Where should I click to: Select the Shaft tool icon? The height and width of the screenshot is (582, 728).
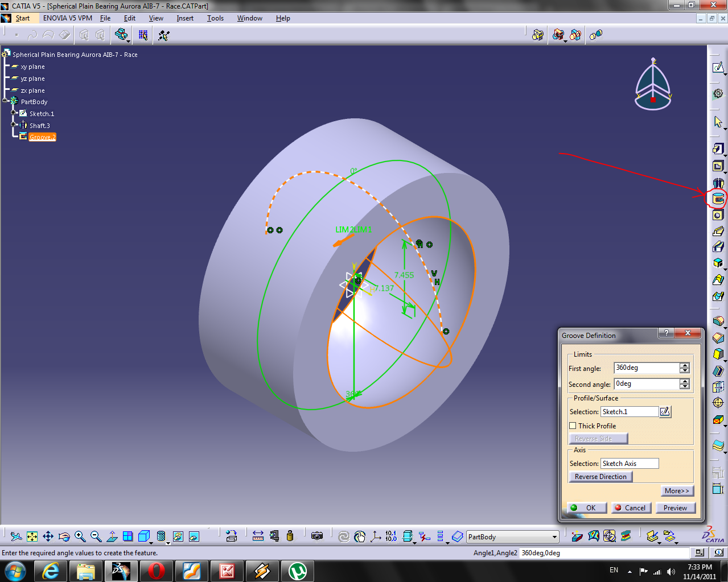(x=718, y=183)
